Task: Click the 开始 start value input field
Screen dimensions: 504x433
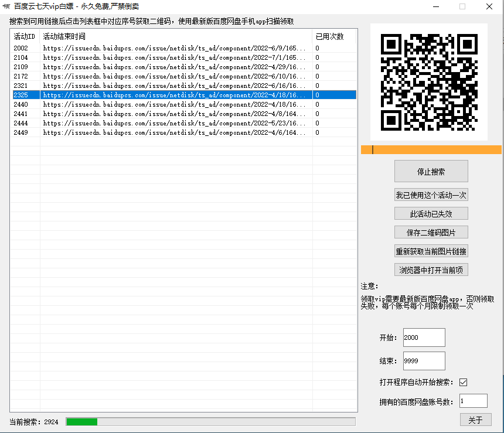Action: [423, 337]
